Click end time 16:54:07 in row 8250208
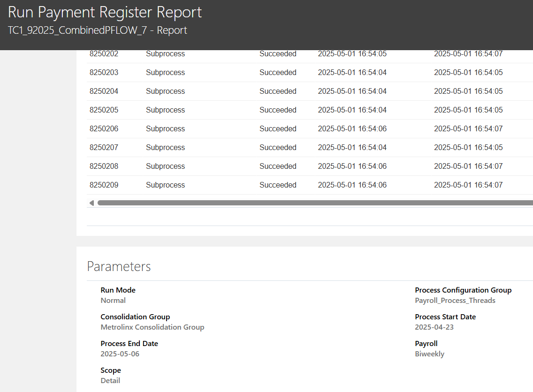 468,166
